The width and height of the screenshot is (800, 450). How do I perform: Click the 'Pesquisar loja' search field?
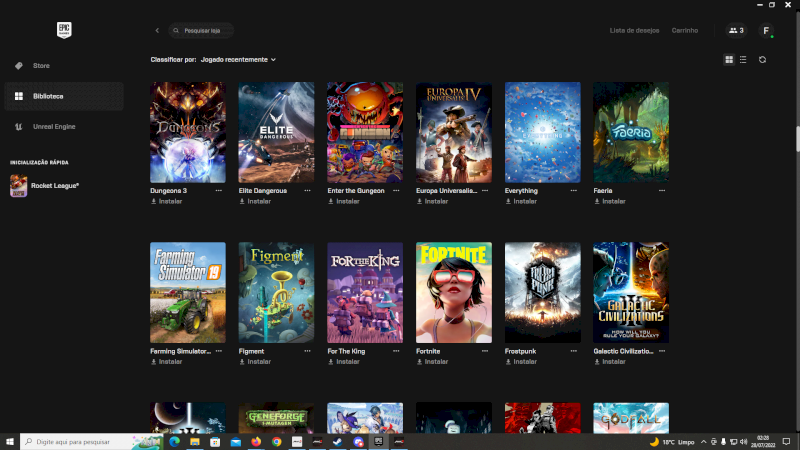[205, 31]
